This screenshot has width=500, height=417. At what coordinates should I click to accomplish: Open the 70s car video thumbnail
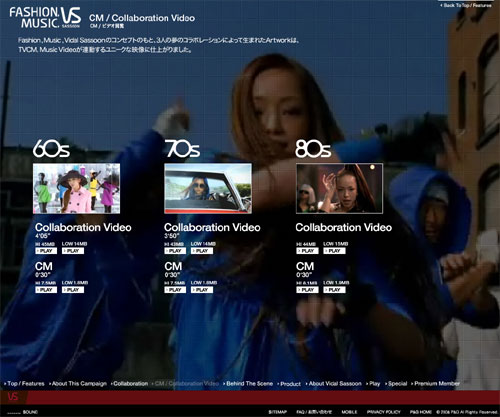click(x=208, y=189)
